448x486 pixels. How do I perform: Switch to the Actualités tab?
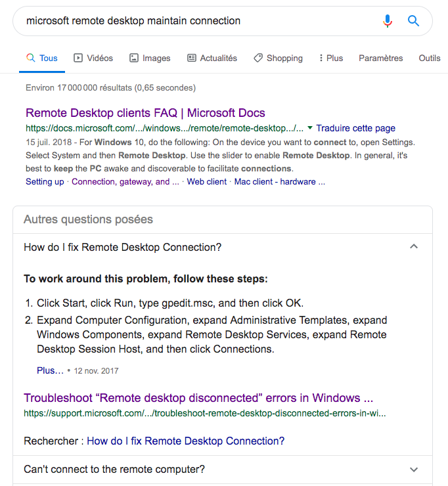point(212,58)
